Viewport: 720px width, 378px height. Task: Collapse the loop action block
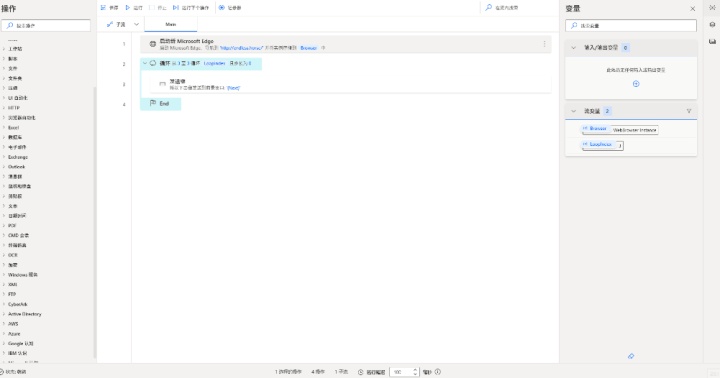[x=145, y=63]
